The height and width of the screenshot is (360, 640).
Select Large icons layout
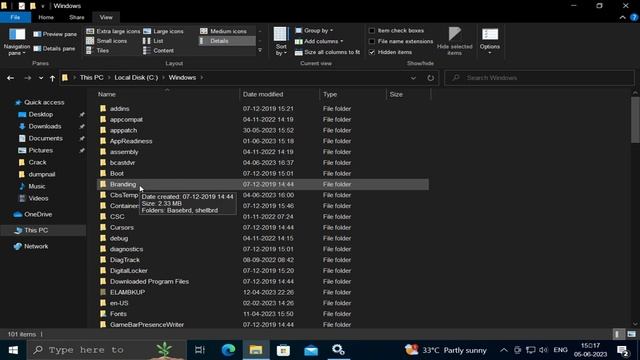(x=163, y=31)
